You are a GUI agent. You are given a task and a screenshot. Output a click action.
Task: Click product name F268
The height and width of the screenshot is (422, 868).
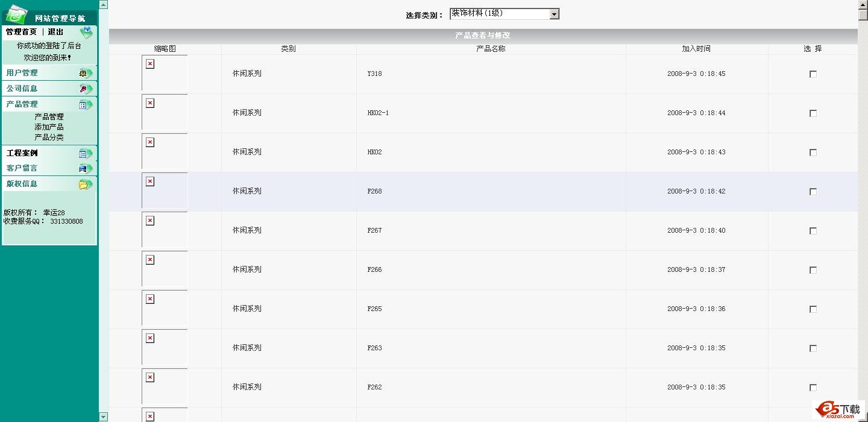374,192
